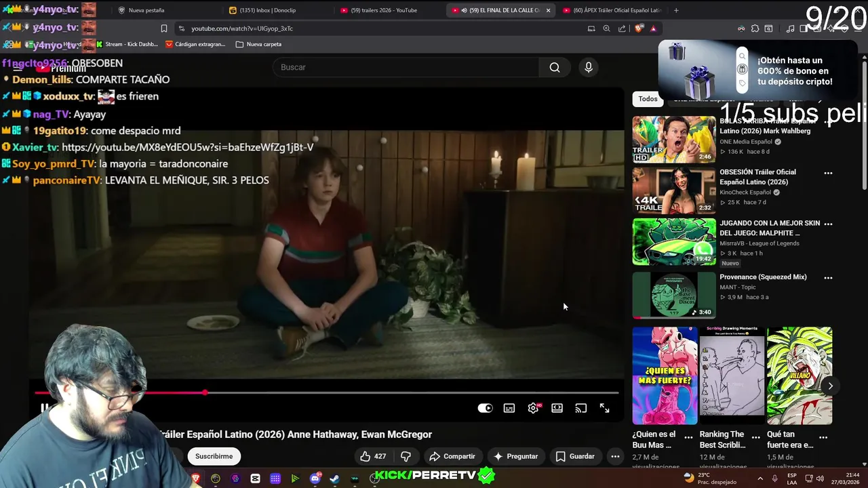Open options for Provenance (Squeezed Mix)
Viewport: 868px width, 488px height.
click(828, 278)
